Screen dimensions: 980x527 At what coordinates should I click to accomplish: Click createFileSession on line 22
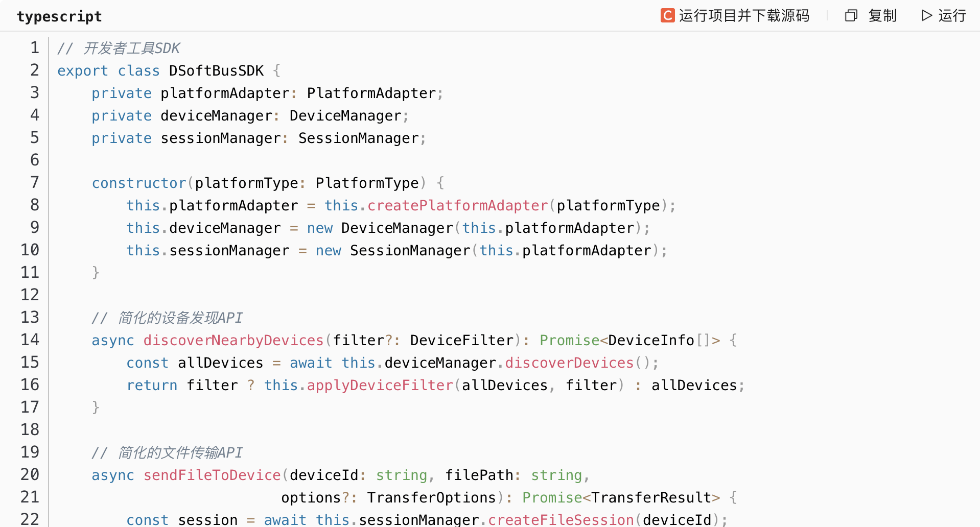coord(561,519)
